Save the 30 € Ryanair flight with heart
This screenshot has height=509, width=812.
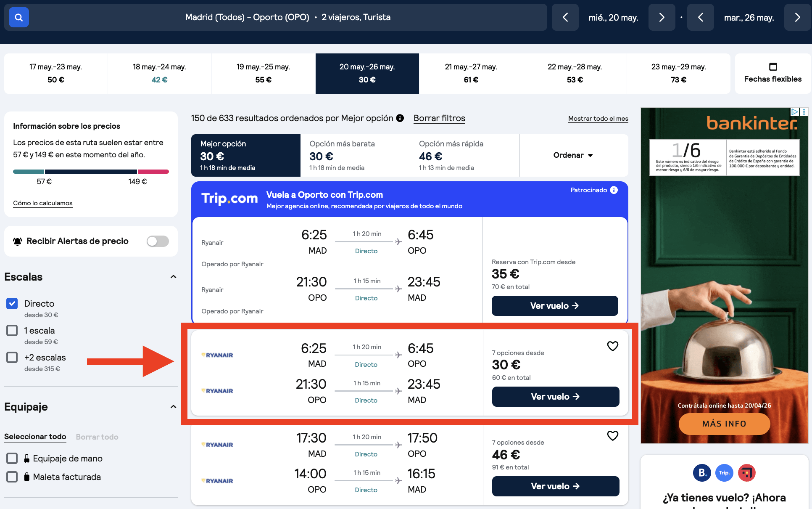click(x=613, y=346)
